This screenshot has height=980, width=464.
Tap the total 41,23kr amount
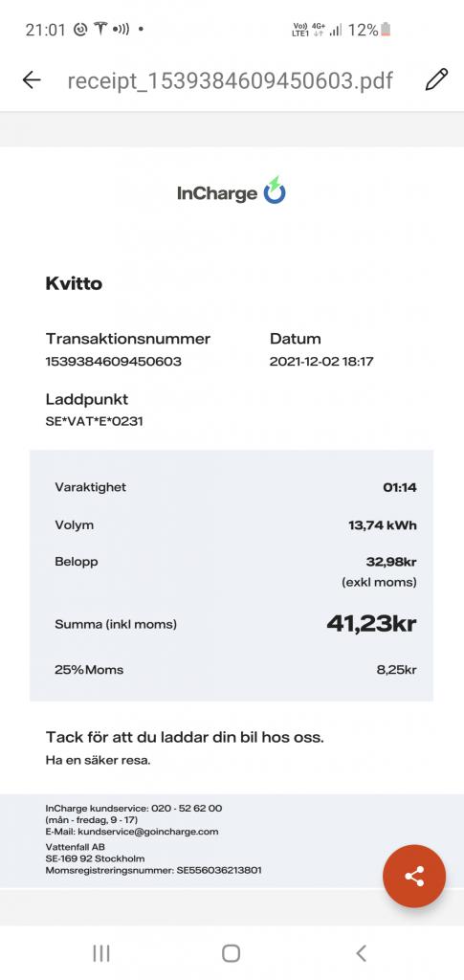pyautogui.click(x=371, y=623)
